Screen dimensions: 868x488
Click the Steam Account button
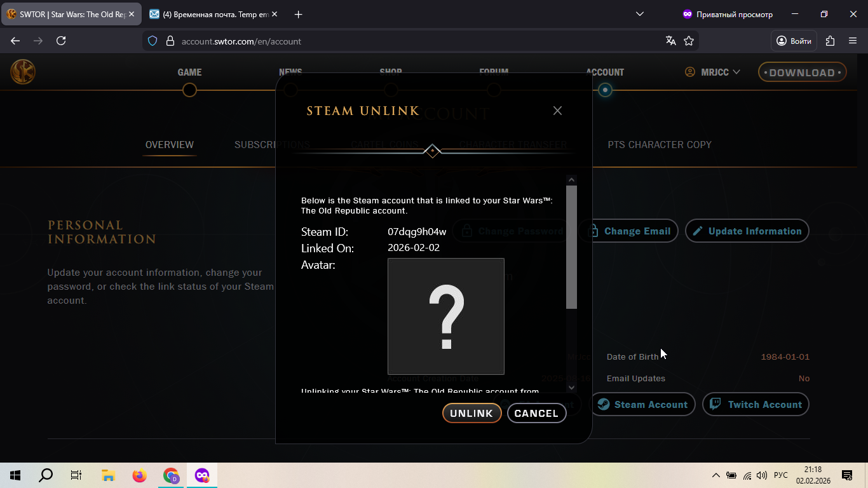click(643, 404)
